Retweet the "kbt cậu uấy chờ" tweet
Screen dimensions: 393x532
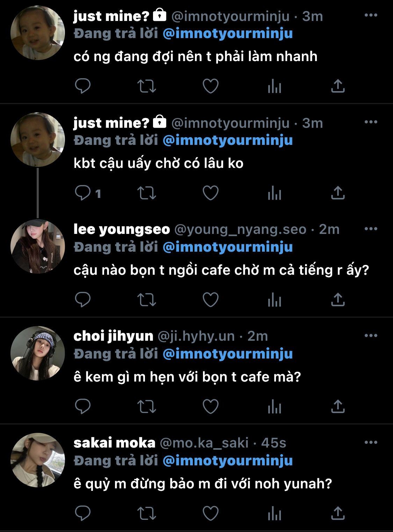pos(147,193)
